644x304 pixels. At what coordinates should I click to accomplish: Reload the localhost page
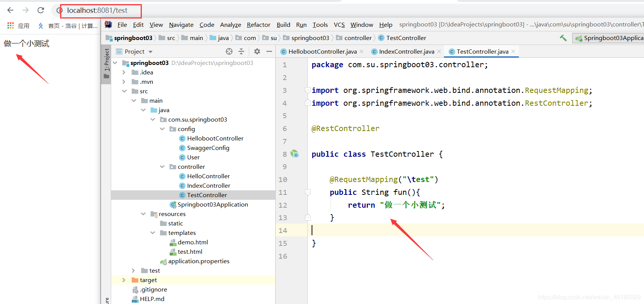[x=41, y=10]
